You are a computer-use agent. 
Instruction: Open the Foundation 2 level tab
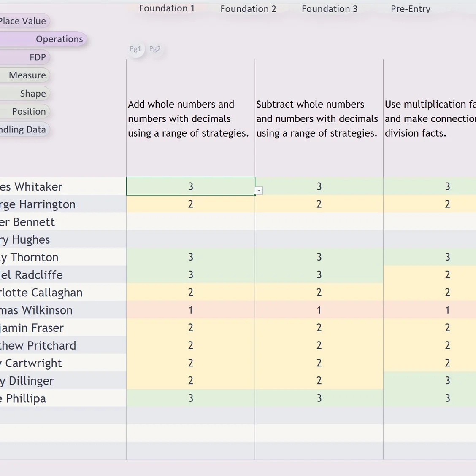click(x=248, y=9)
